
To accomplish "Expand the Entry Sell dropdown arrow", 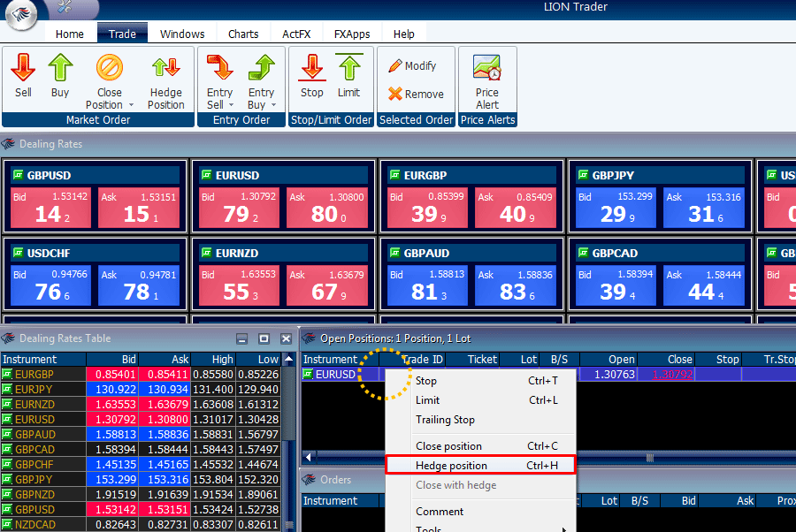I will (x=232, y=105).
